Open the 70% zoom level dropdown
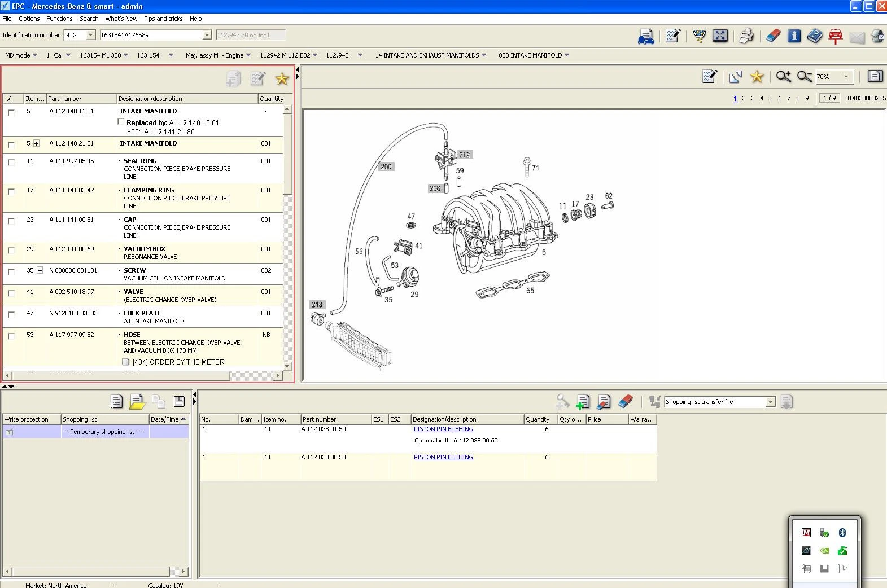The height and width of the screenshot is (588, 887). (845, 77)
